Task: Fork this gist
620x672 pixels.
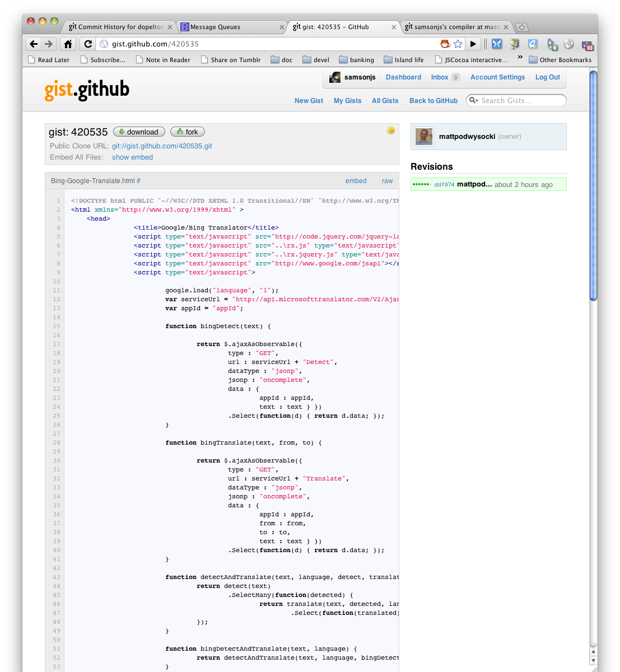Action: (x=188, y=132)
